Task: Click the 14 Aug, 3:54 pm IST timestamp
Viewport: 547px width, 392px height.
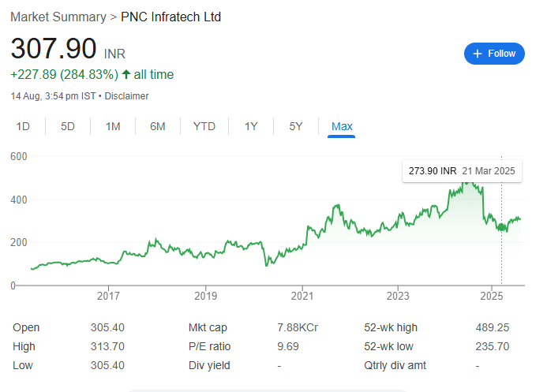Action: (x=53, y=96)
